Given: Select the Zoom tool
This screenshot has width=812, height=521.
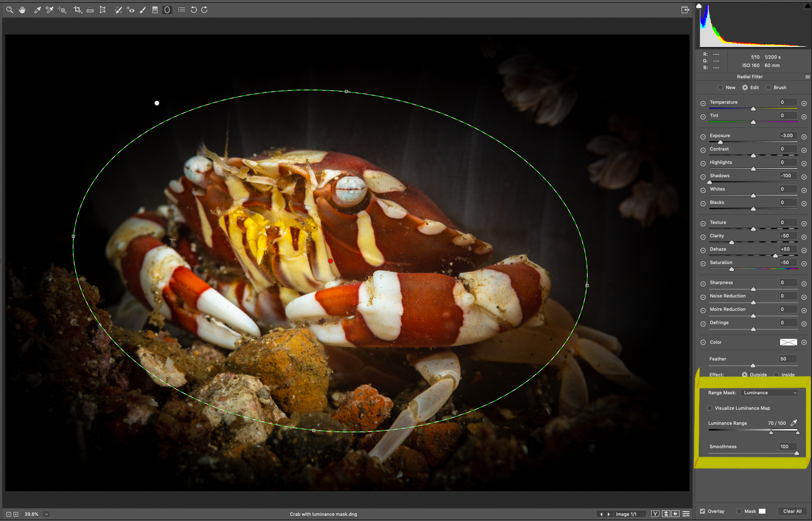Looking at the screenshot, I should (x=10, y=9).
